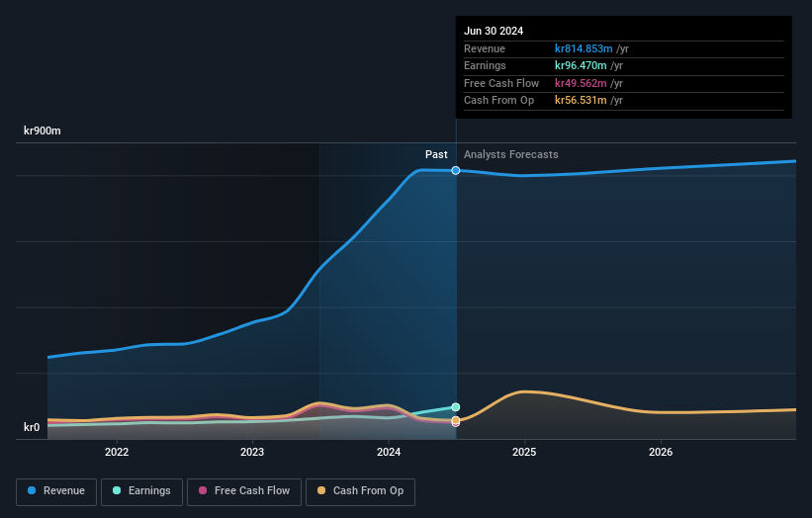Image resolution: width=812 pixels, height=518 pixels.
Task: Click the kr56.531m cash from op value
Action: [581, 101]
